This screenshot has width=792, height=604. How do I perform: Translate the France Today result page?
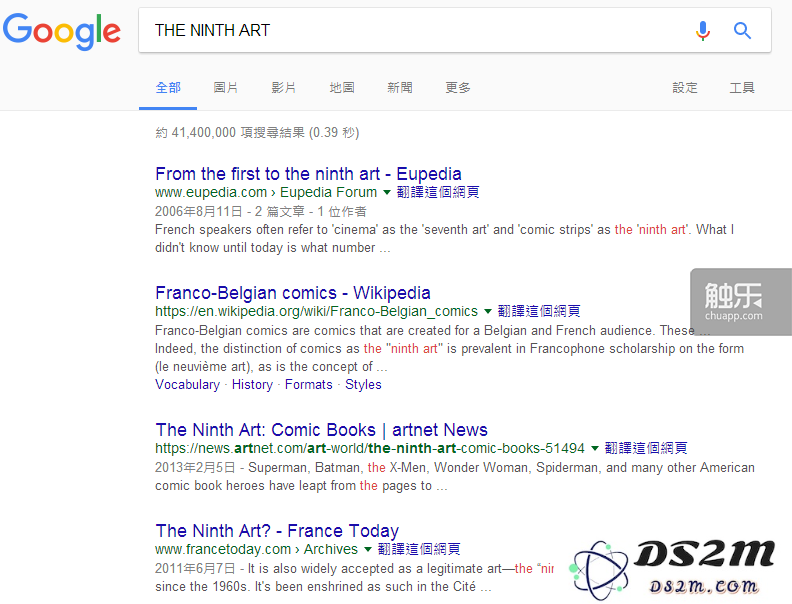pyautogui.click(x=419, y=549)
